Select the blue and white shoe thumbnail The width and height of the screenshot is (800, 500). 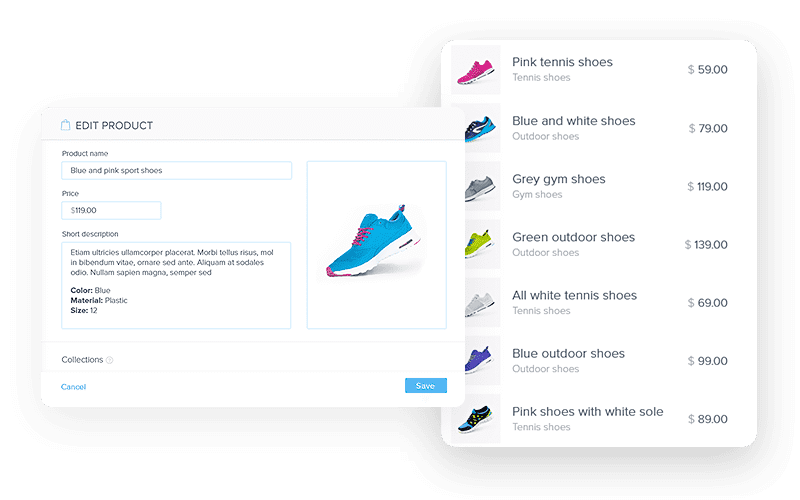click(x=483, y=128)
